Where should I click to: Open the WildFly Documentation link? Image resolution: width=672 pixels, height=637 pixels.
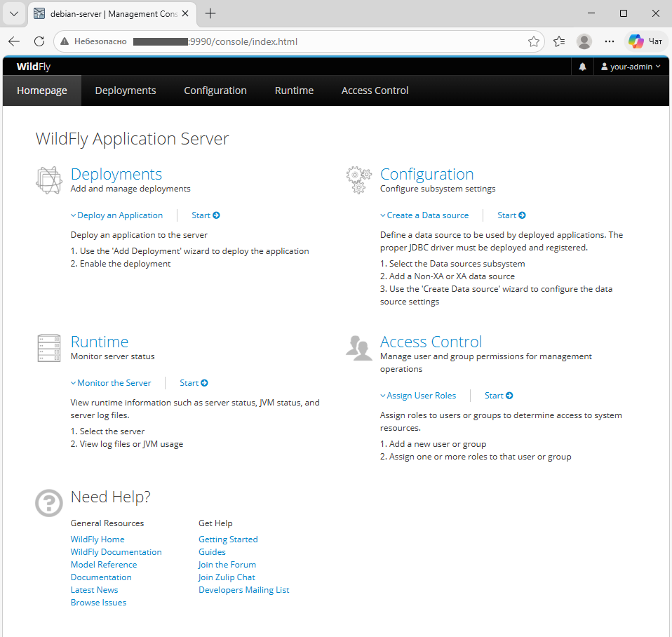pos(115,551)
